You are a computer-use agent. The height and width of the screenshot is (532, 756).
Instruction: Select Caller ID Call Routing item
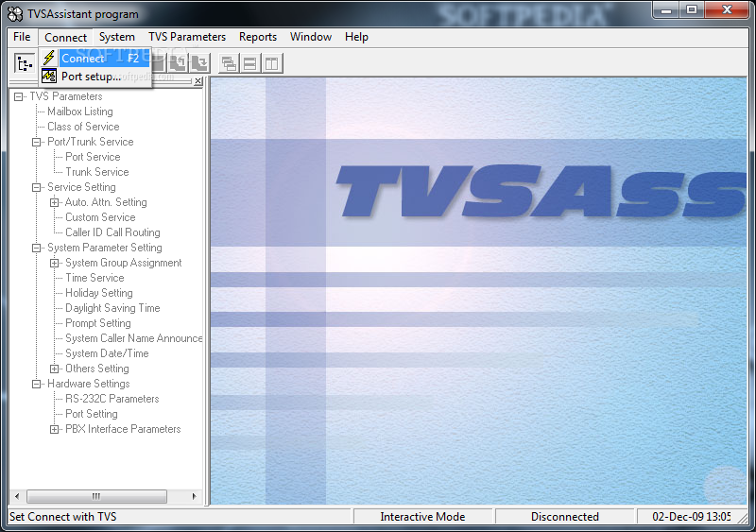coord(112,232)
